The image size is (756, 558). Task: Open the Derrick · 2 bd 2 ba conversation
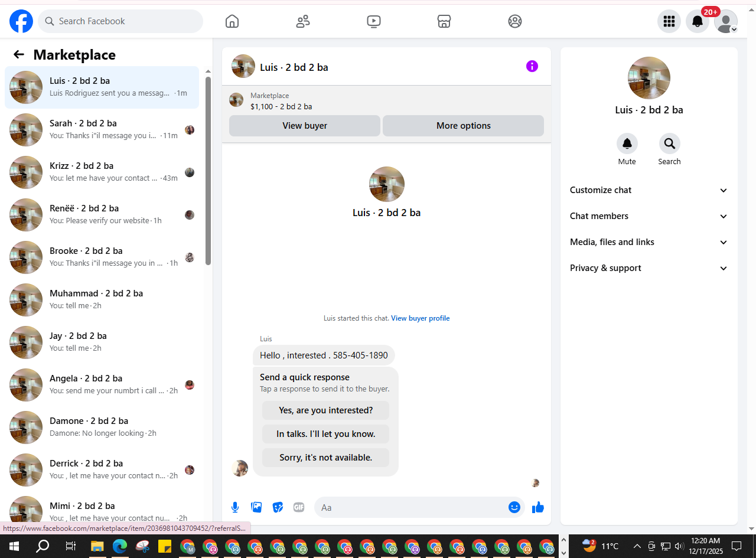coord(102,470)
